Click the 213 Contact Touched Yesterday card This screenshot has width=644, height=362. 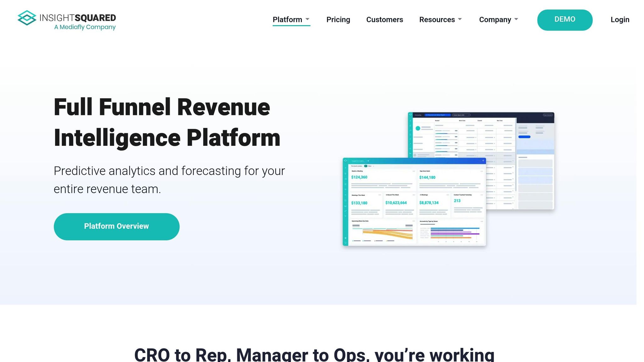click(468, 204)
